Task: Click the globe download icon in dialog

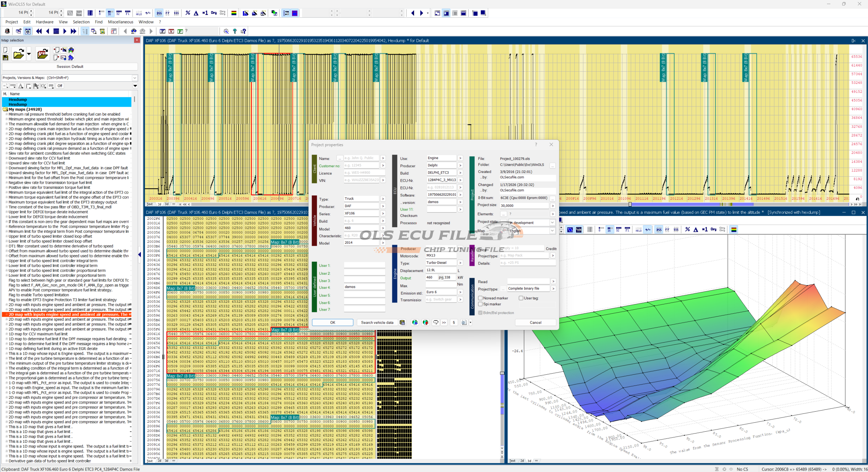Action: [x=415, y=322]
